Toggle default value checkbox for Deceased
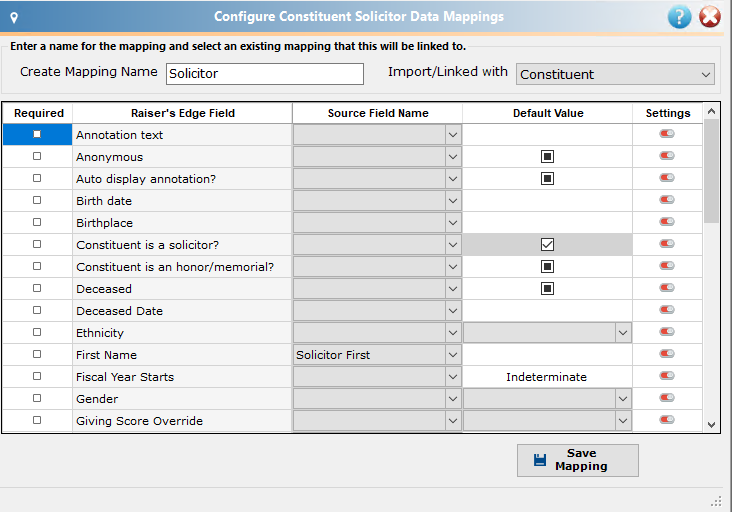Image resolution: width=732 pixels, height=512 pixels. click(x=547, y=288)
